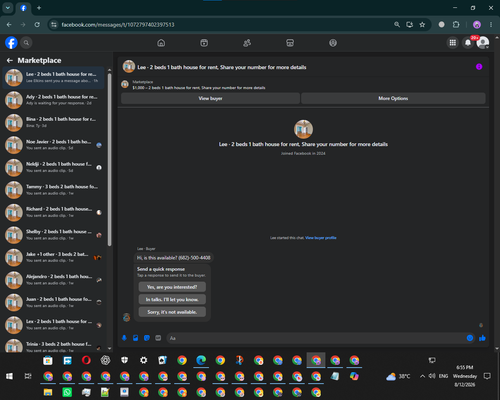
Task: Click the Marketplace listing header '$1,000 - 2 beds 1 bath'
Action: (x=199, y=88)
